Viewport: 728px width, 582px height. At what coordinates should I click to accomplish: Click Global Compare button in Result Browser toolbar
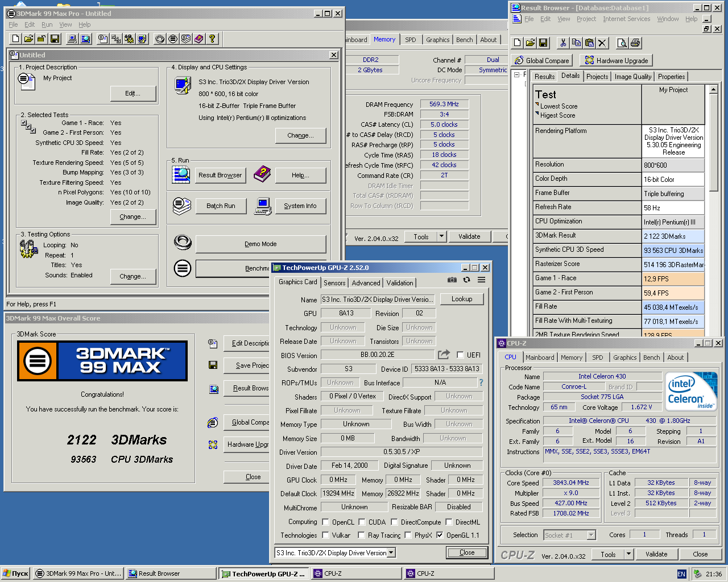[x=542, y=61]
